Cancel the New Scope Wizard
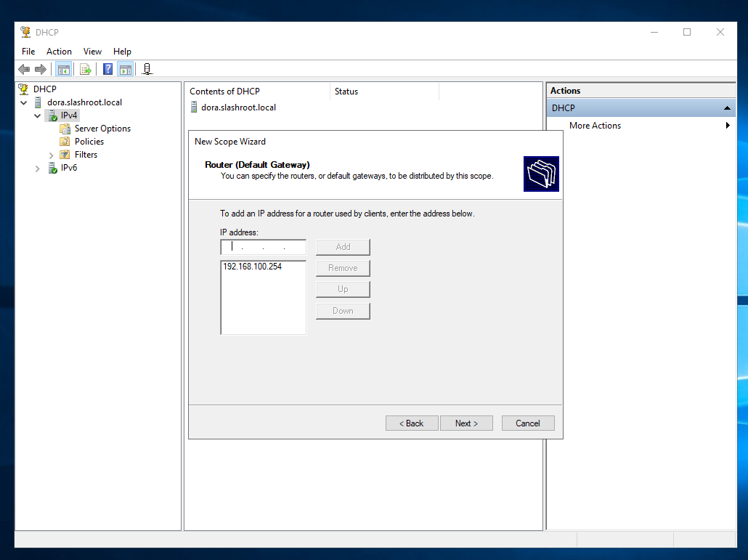Image resolution: width=748 pixels, height=560 pixels. click(x=528, y=423)
